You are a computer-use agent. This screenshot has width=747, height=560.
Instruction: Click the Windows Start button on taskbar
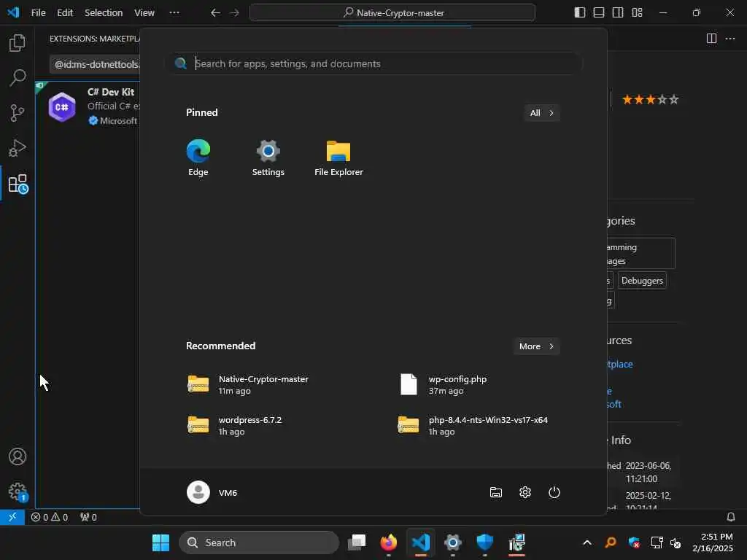tap(160, 542)
